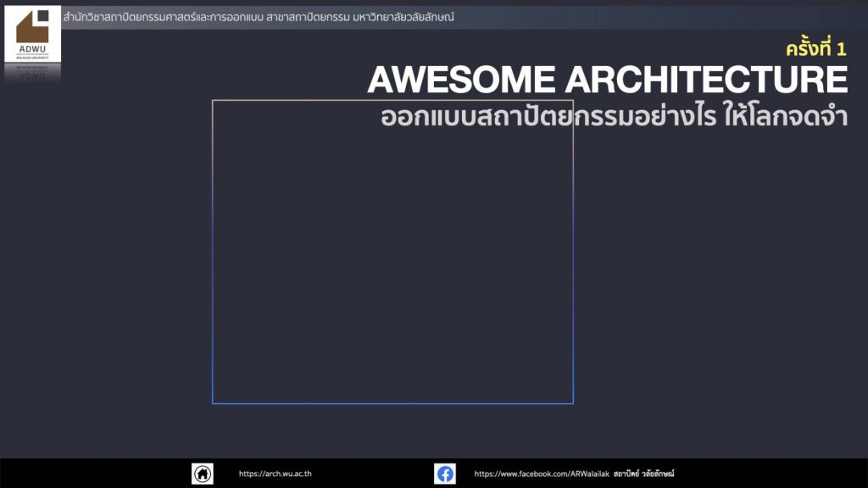868x488 pixels.
Task: Click the ADWU logo in the corner
Action: coord(32,34)
